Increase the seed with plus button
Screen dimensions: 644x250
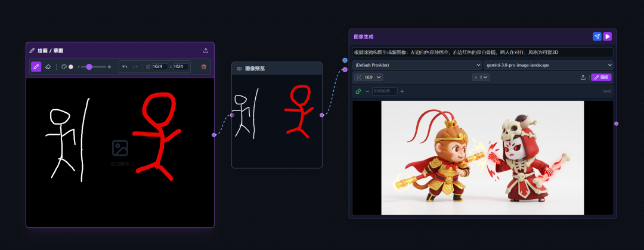coord(402,91)
